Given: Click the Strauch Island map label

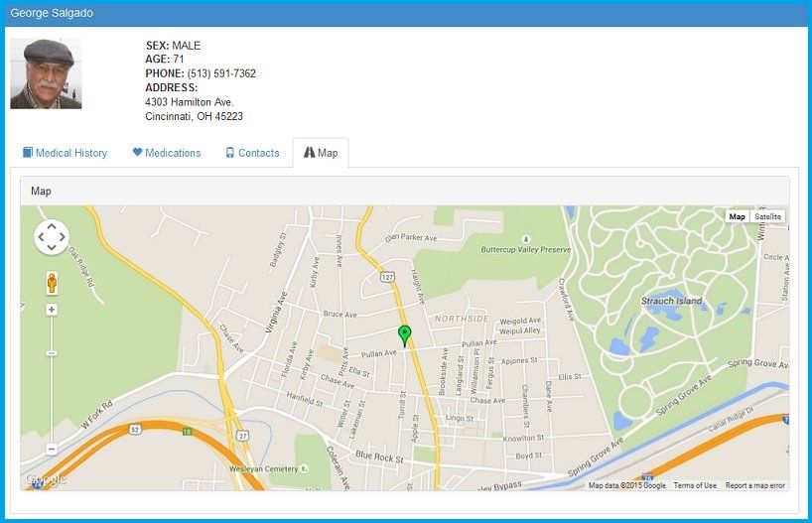Looking at the screenshot, I should click(x=672, y=301).
